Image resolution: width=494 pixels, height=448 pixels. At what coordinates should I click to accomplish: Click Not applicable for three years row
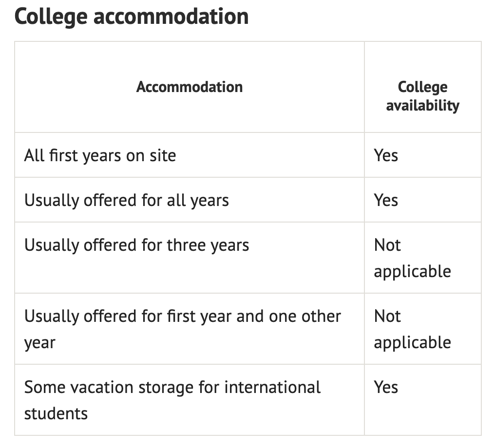point(413,258)
